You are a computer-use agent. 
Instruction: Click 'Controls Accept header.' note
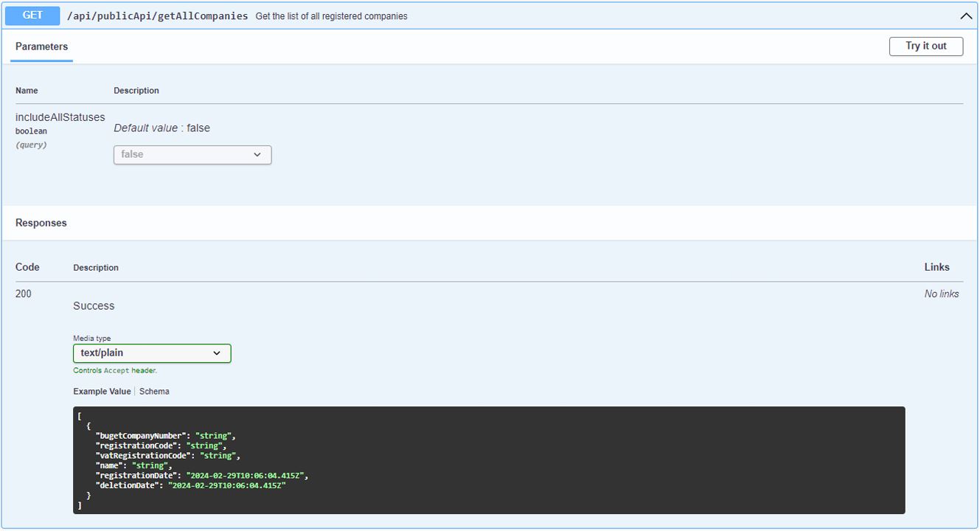tap(115, 371)
